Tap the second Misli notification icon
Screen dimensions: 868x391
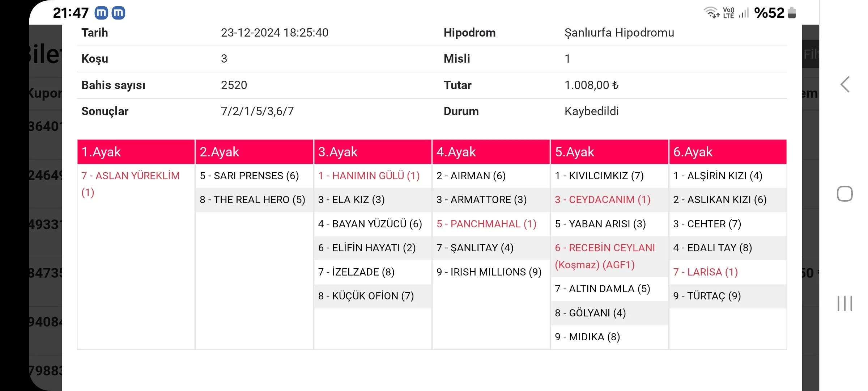pos(118,13)
